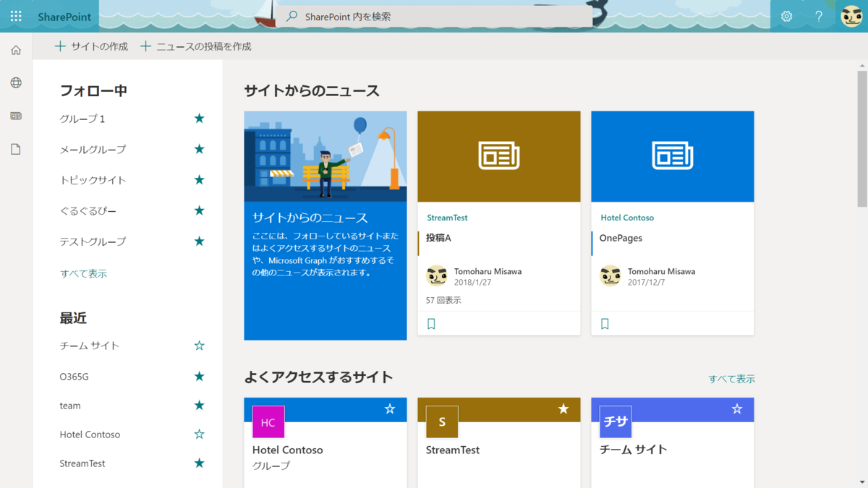Go to Home icon in left rail
The width and height of the screenshot is (868, 488).
[x=16, y=50]
